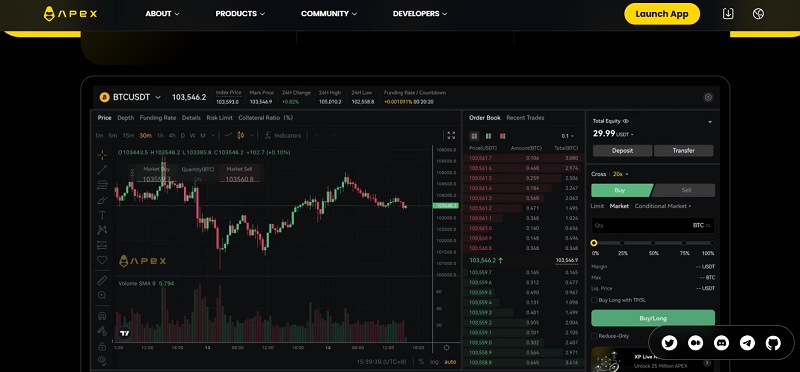Viewport: 800px width, 372px height.
Task: Switch the order side to Sell
Action: tap(684, 190)
